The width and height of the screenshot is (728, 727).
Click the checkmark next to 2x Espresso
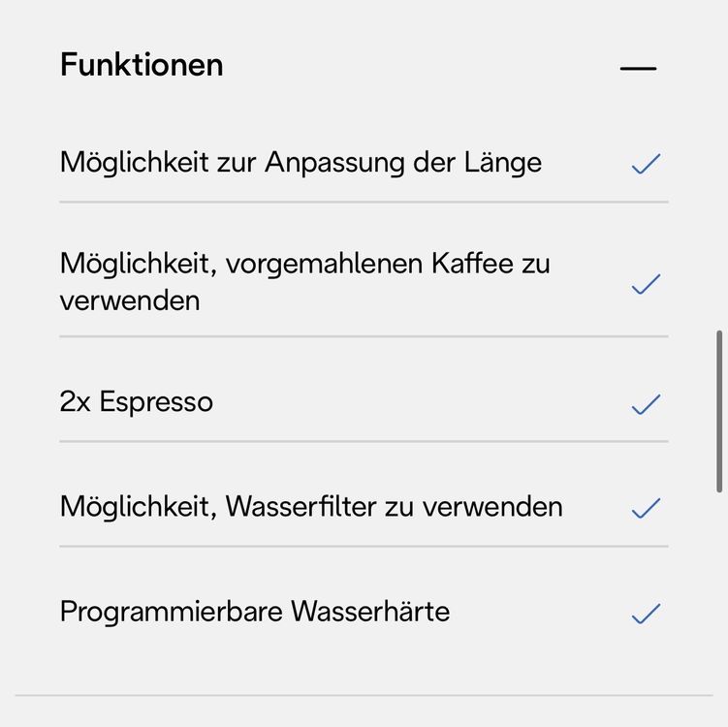[646, 404]
